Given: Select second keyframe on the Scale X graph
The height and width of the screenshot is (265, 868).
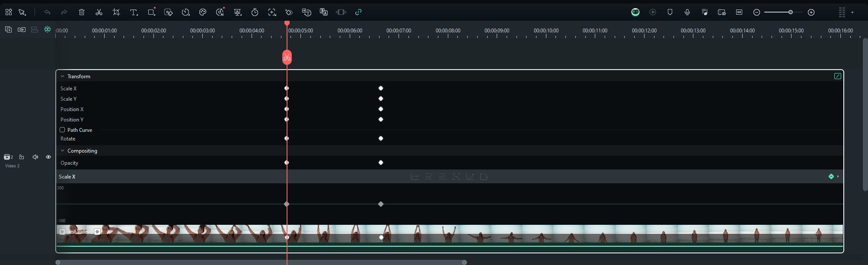Looking at the screenshot, I should point(381,204).
